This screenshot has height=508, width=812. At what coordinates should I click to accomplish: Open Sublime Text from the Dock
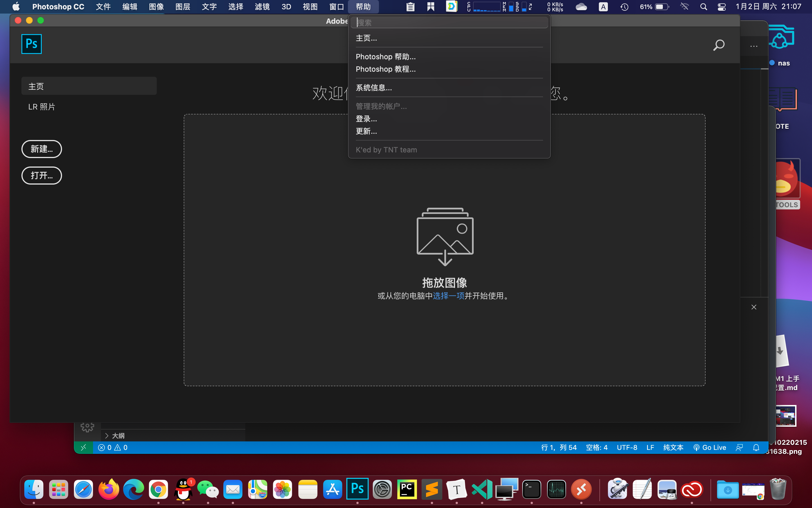pos(432,489)
